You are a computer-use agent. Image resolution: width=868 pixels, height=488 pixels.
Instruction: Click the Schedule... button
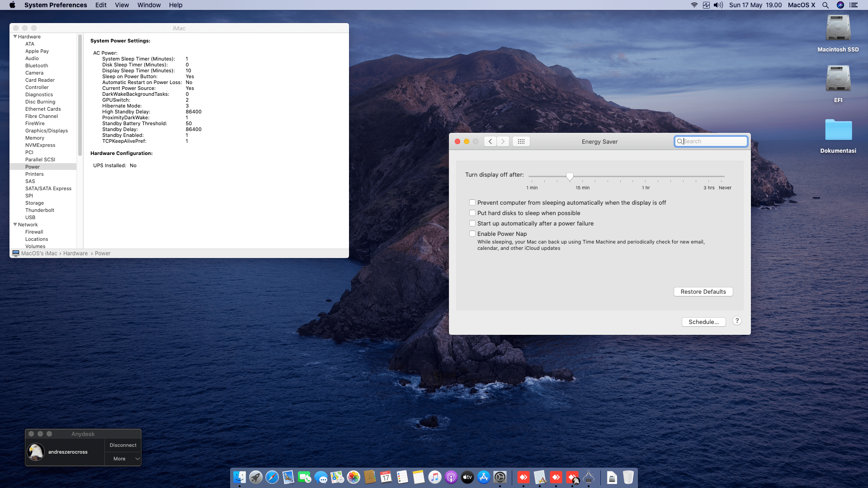click(x=703, y=322)
